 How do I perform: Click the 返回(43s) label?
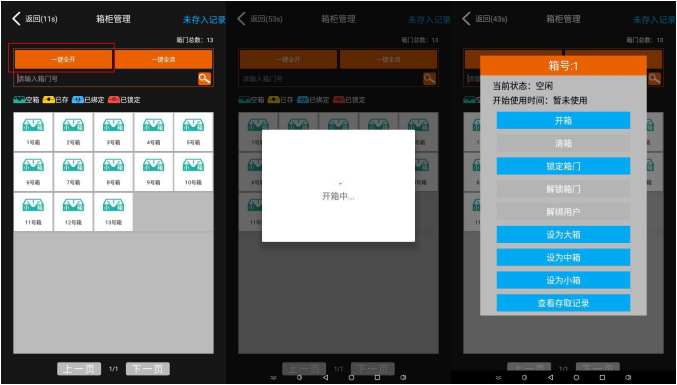[x=491, y=19]
